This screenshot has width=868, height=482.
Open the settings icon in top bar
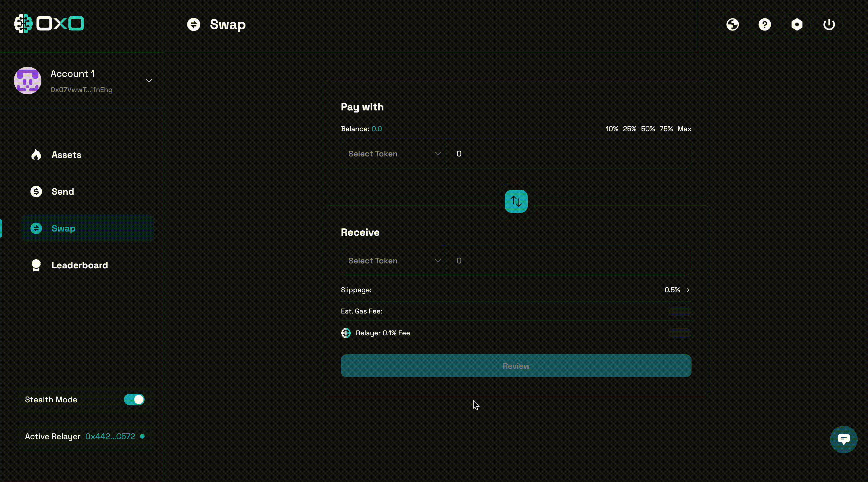tap(797, 24)
